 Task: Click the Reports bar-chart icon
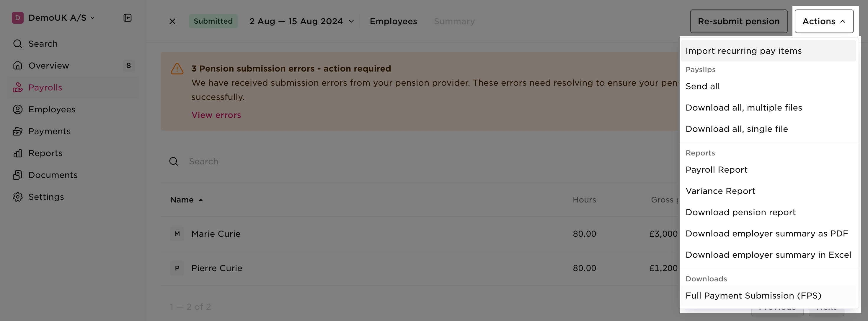coord(17,153)
